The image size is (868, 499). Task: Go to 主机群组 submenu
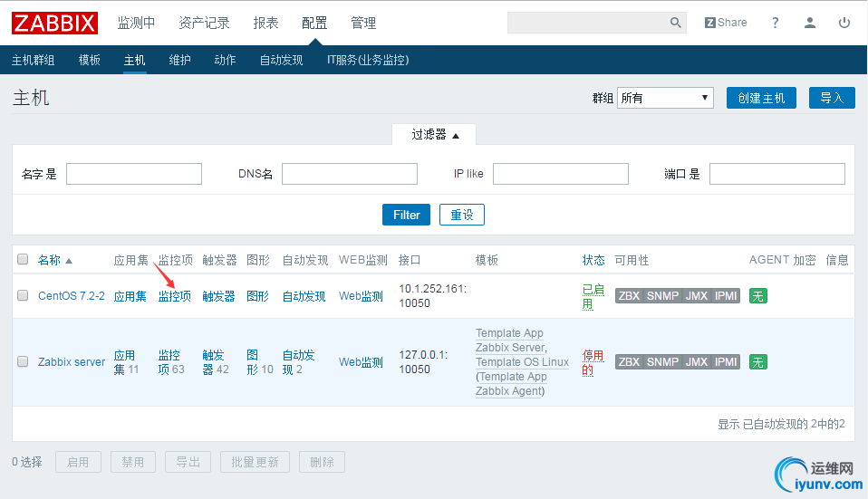[34, 60]
